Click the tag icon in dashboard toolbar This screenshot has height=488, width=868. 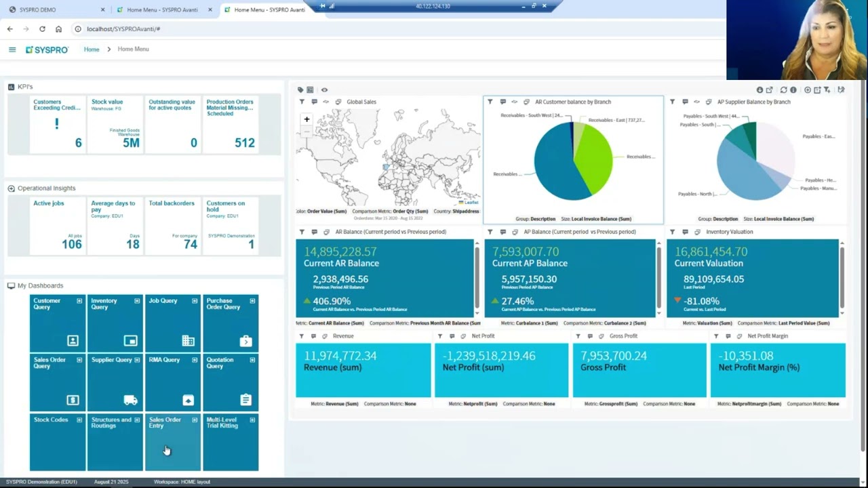[x=300, y=89]
